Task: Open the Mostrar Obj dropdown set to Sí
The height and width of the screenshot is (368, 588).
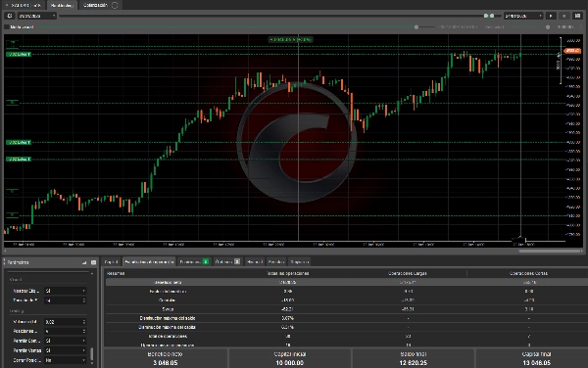Action: (x=66, y=291)
